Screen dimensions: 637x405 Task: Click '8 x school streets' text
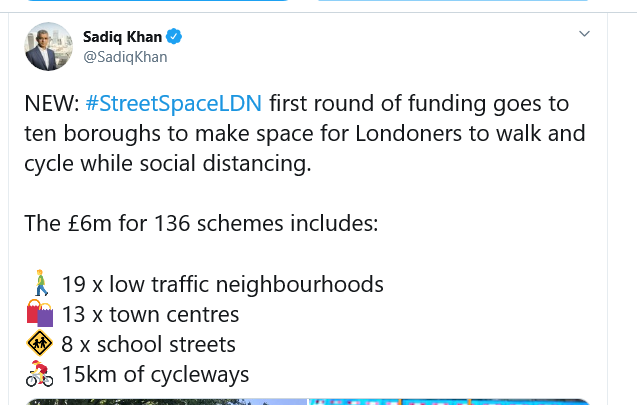[x=148, y=345]
